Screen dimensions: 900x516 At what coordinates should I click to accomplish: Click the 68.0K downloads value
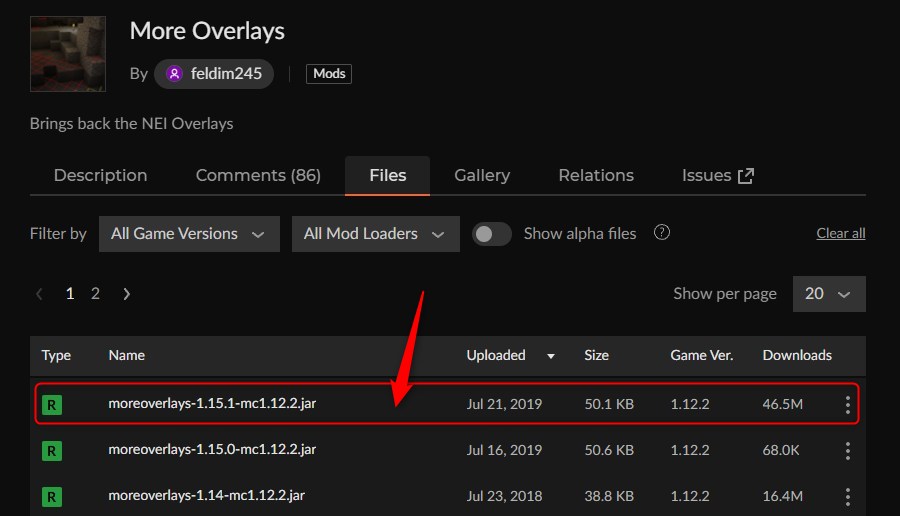click(x=781, y=450)
